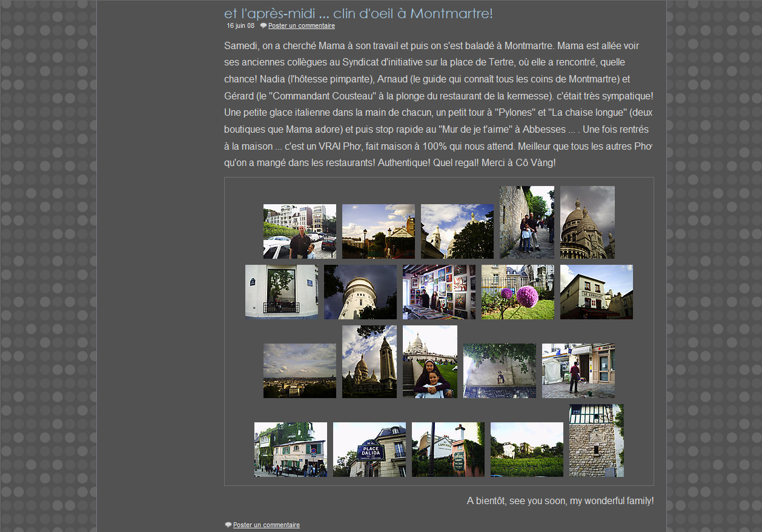View the half-timbered stone house photo

coord(597,441)
